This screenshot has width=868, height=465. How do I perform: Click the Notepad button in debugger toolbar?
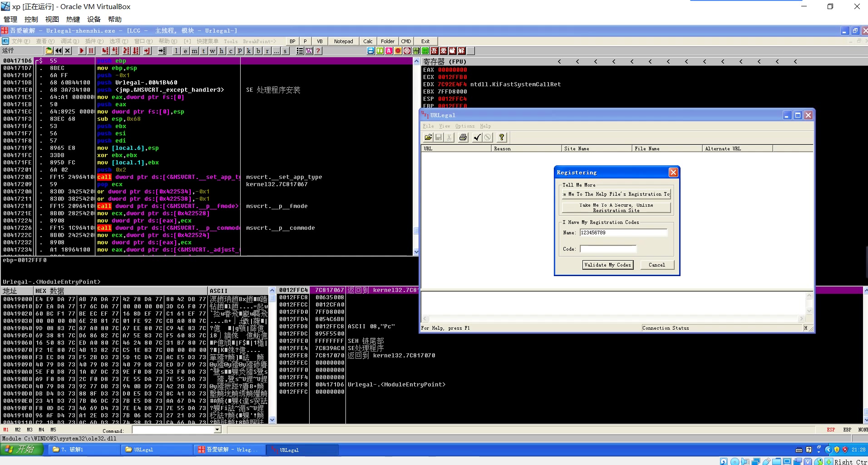click(343, 41)
